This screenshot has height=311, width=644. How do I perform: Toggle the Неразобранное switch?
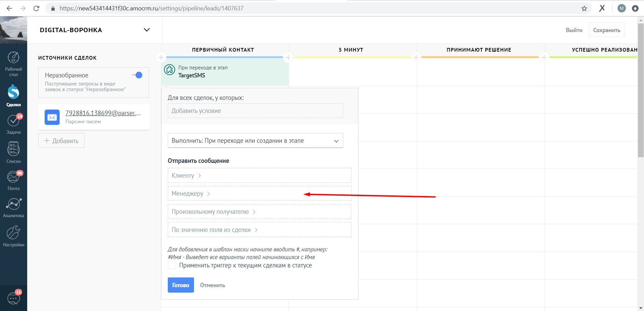[137, 75]
